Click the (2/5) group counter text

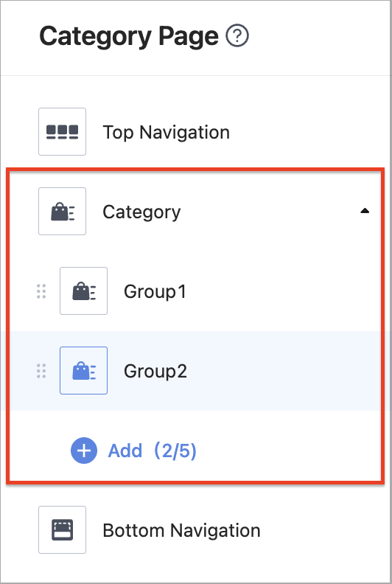(175, 451)
